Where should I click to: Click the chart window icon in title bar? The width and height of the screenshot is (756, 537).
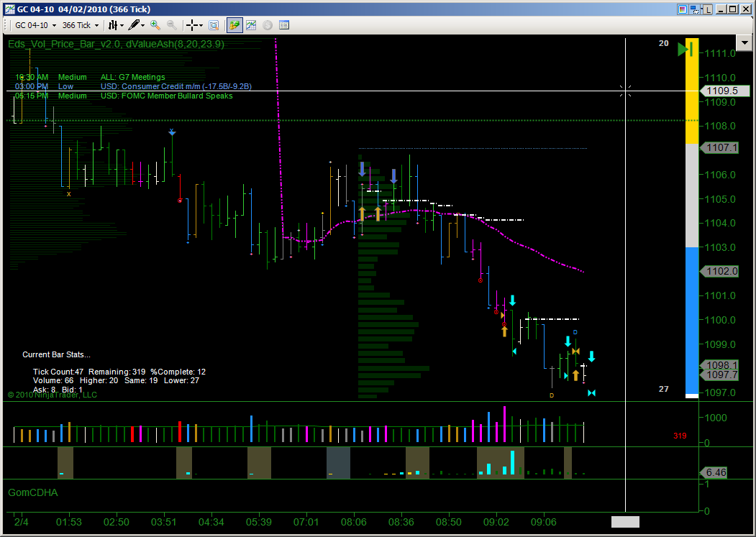click(9, 9)
